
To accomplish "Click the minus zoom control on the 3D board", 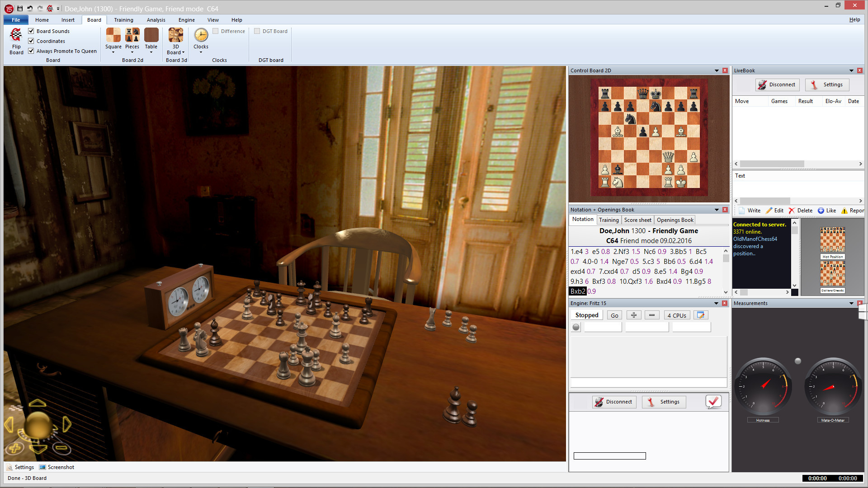I will pos(62,449).
